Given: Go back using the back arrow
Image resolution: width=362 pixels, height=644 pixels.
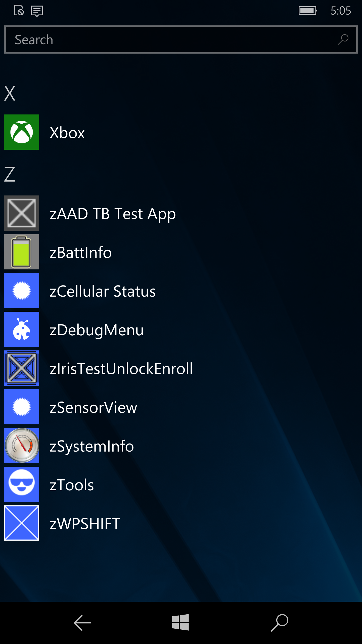Looking at the screenshot, I should pos(82,623).
